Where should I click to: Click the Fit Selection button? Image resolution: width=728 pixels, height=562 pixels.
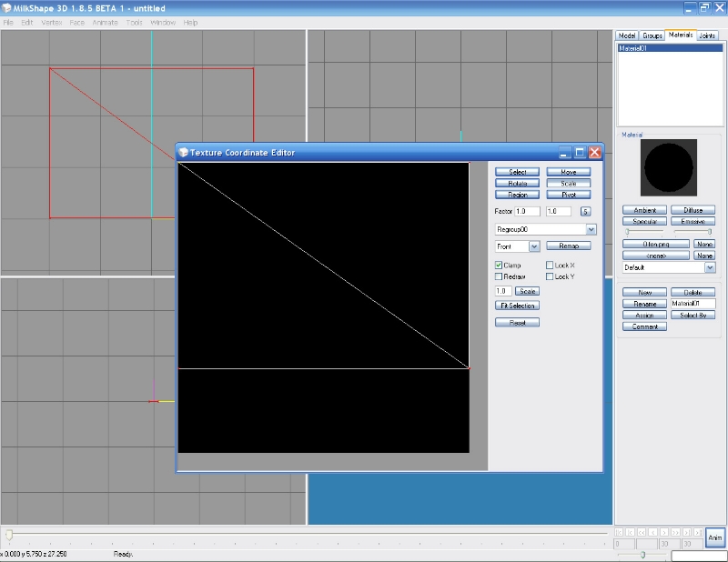click(517, 306)
